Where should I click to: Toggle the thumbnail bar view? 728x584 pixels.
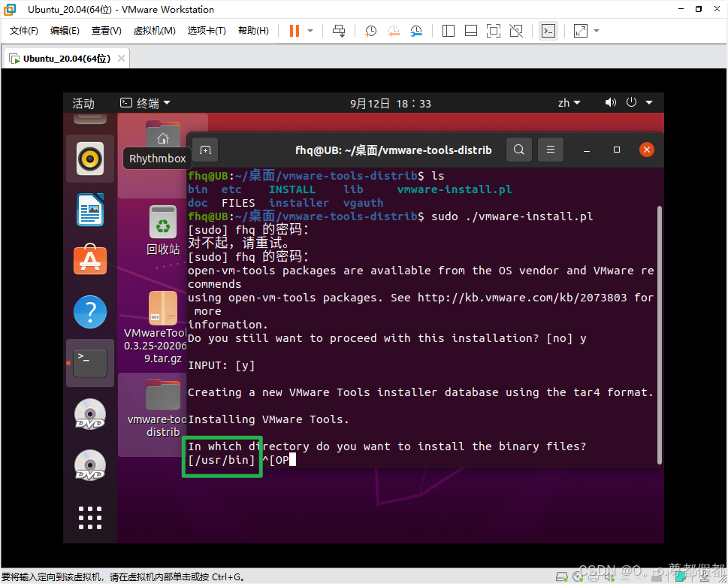pos(471,31)
